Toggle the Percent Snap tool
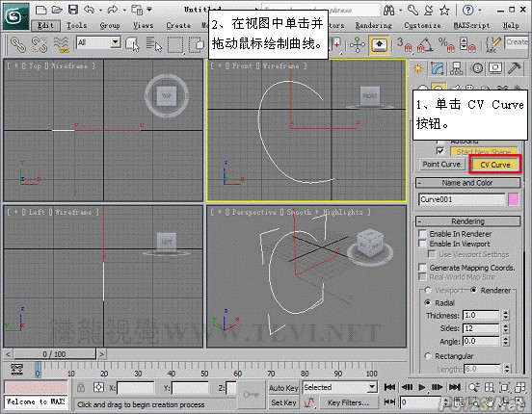Image resolution: width=532 pixels, height=414 pixels. [x=446, y=44]
